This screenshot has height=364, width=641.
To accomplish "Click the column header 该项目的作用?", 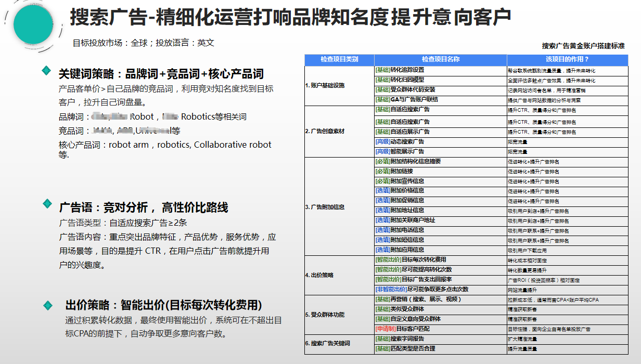I will pos(568,59).
